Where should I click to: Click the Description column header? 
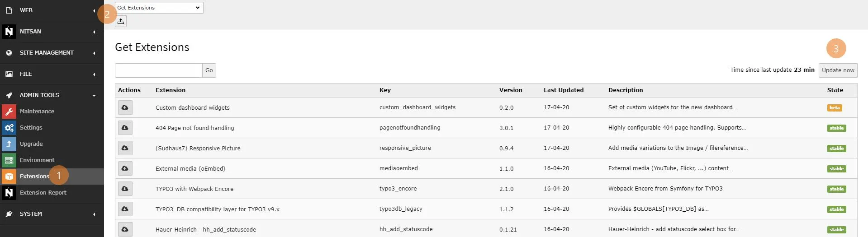[626, 90]
